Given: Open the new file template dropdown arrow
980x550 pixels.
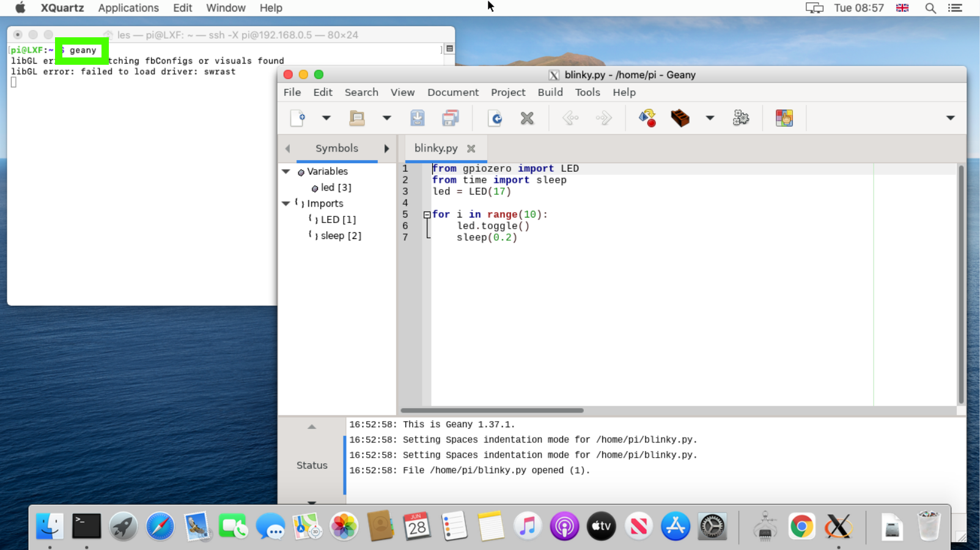Looking at the screenshot, I should click(x=326, y=118).
